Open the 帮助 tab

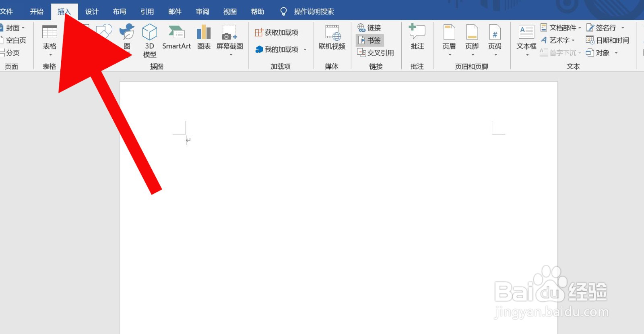point(258,12)
